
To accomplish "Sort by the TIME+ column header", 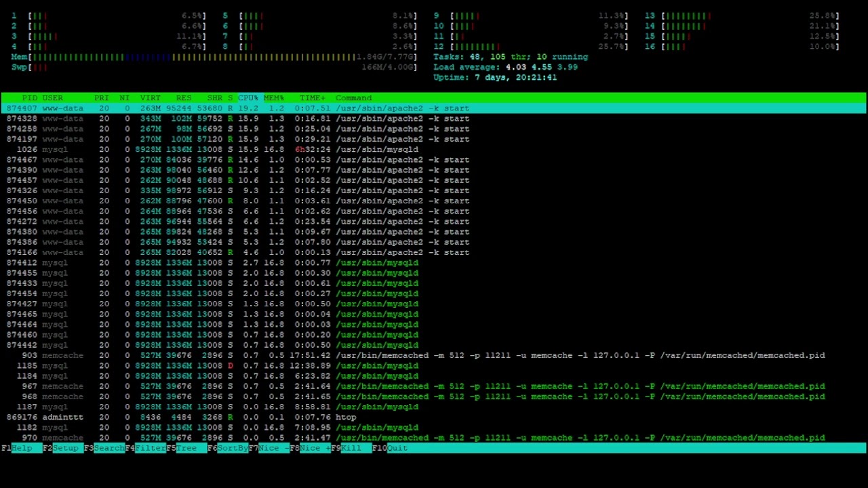I will pos(313,98).
